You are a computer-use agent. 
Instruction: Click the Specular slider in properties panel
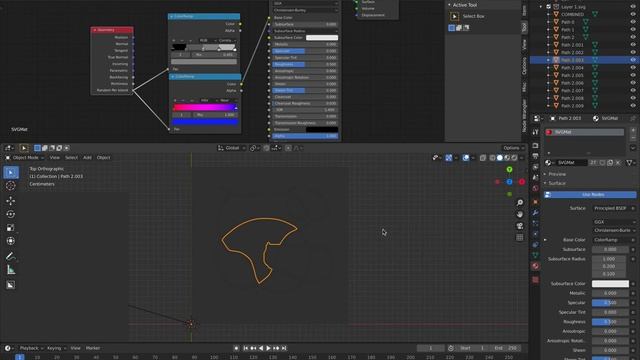click(610, 303)
